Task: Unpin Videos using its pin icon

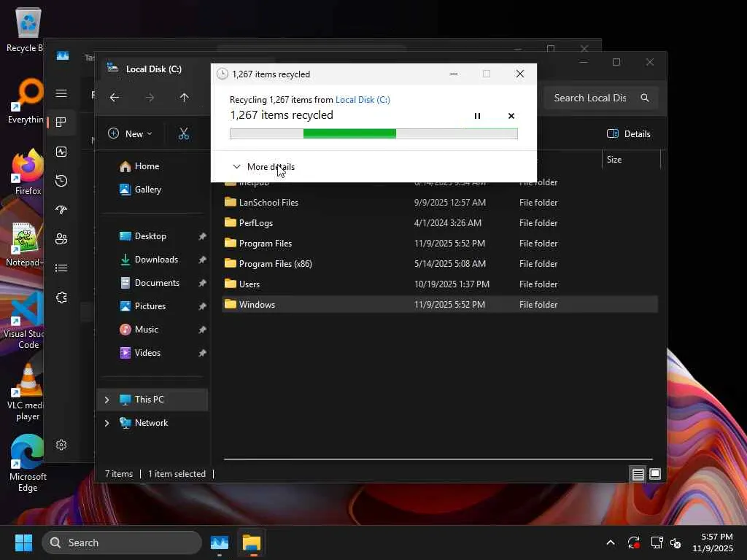Action: 202,353
